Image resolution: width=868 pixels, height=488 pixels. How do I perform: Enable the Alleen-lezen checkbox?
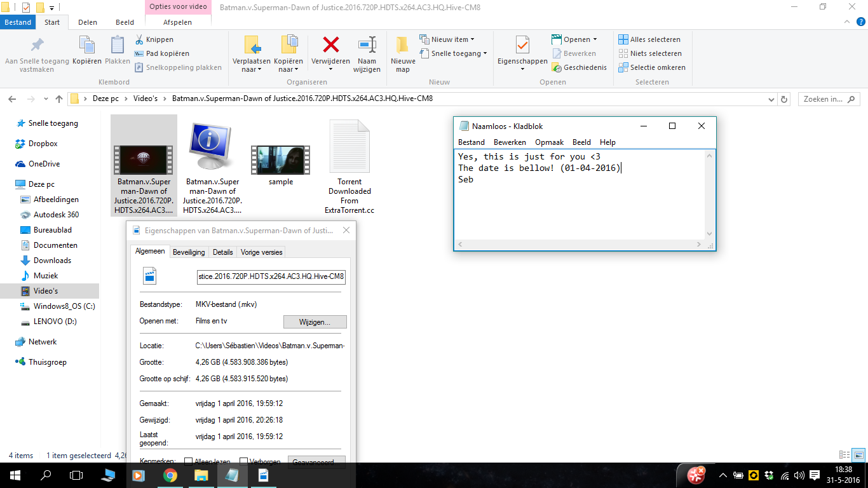click(x=188, y=461)
